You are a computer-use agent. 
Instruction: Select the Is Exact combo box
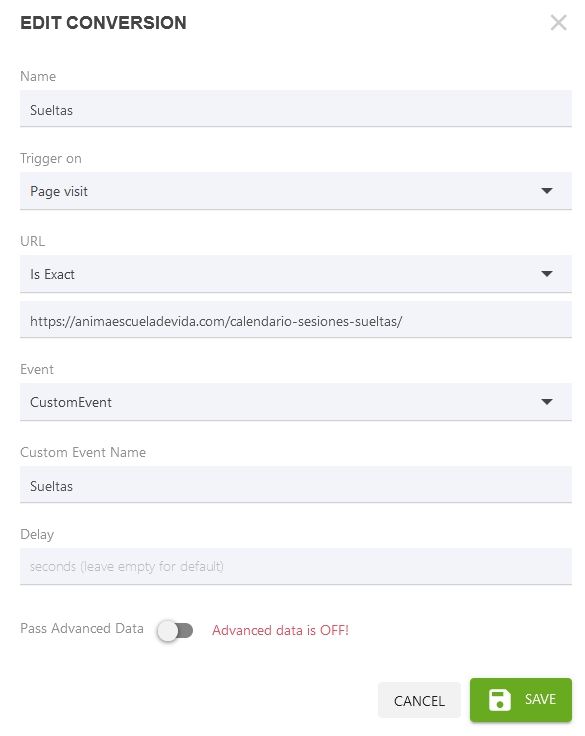tap(296, 274)
